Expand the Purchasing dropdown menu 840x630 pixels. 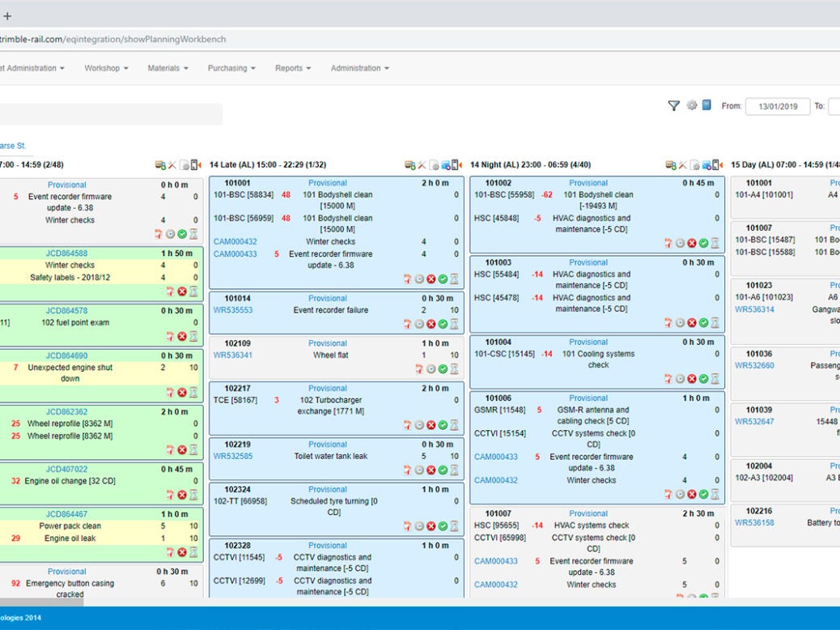coord(231,69)
